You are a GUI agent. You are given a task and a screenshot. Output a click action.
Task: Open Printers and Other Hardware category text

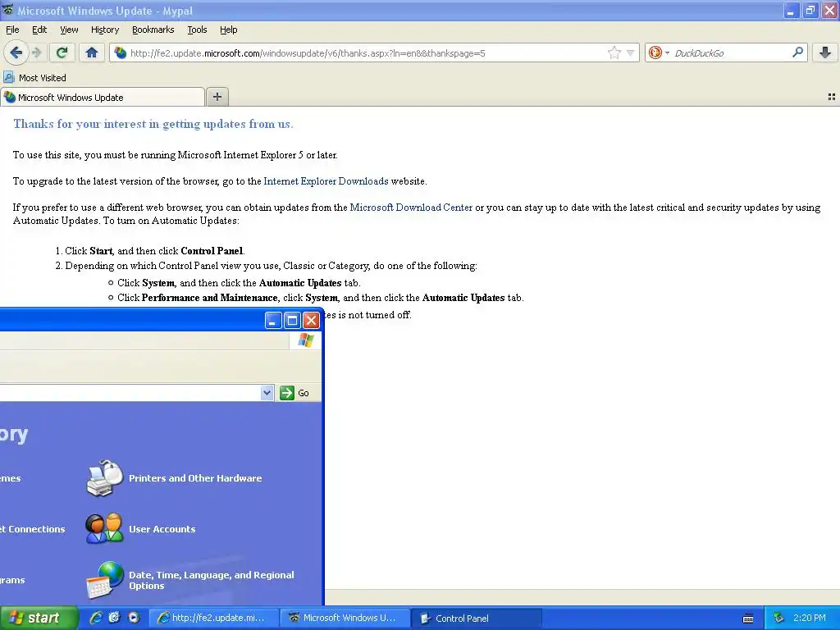coord(195,478)
